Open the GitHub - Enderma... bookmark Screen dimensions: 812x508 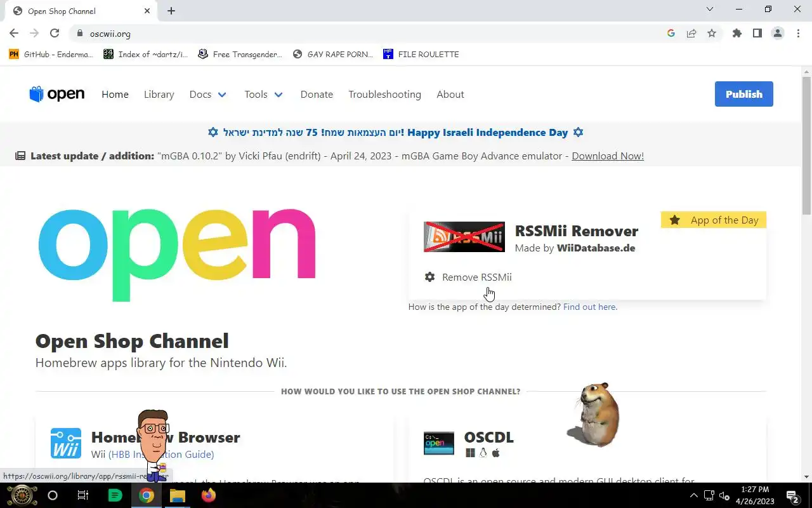[x=51, y=54]
